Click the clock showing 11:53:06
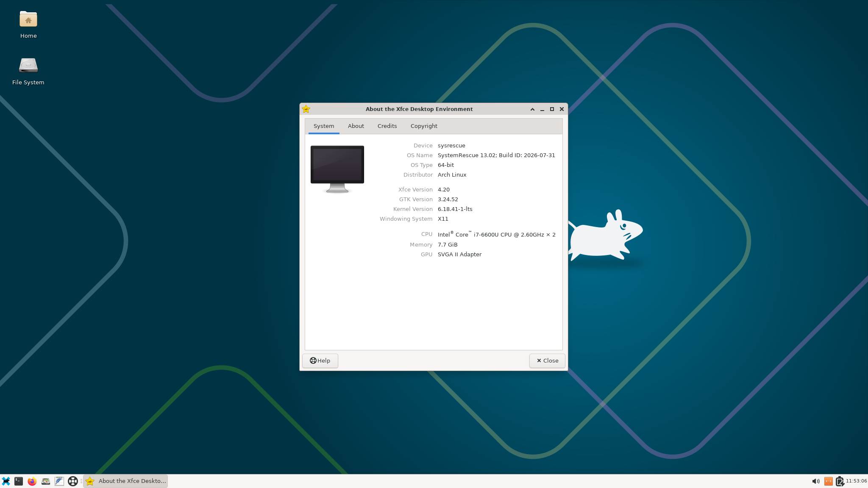This screenshot has width=868, height=488. click(x=856, y=481)
